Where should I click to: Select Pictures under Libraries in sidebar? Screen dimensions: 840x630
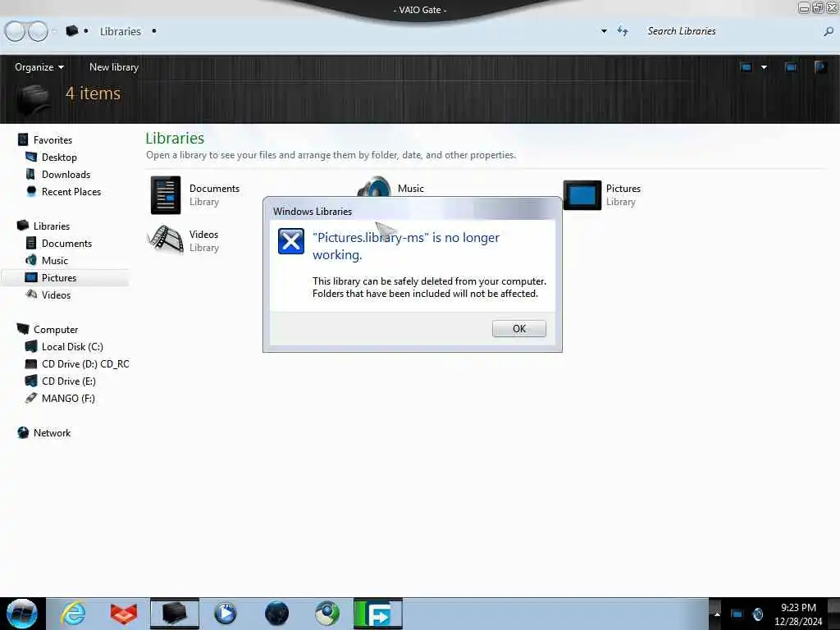pyautogui.click(x=59, y=277)
